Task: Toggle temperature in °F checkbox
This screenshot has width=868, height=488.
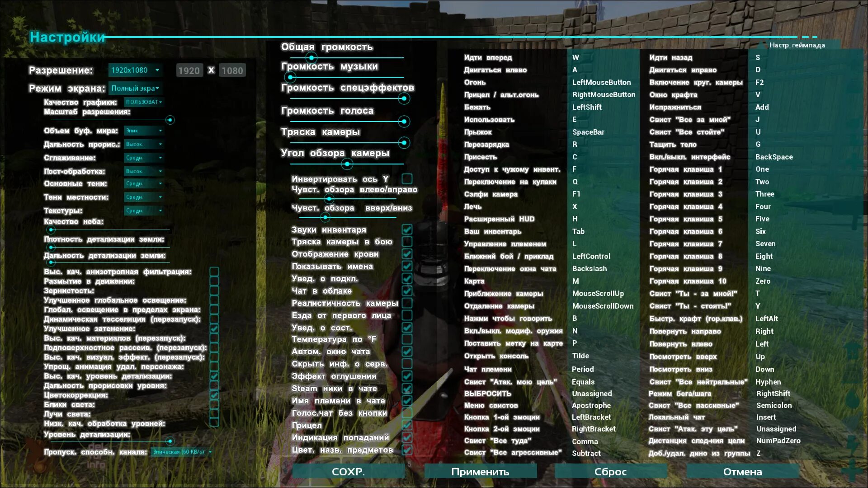Action: click(x=407, y=339)
